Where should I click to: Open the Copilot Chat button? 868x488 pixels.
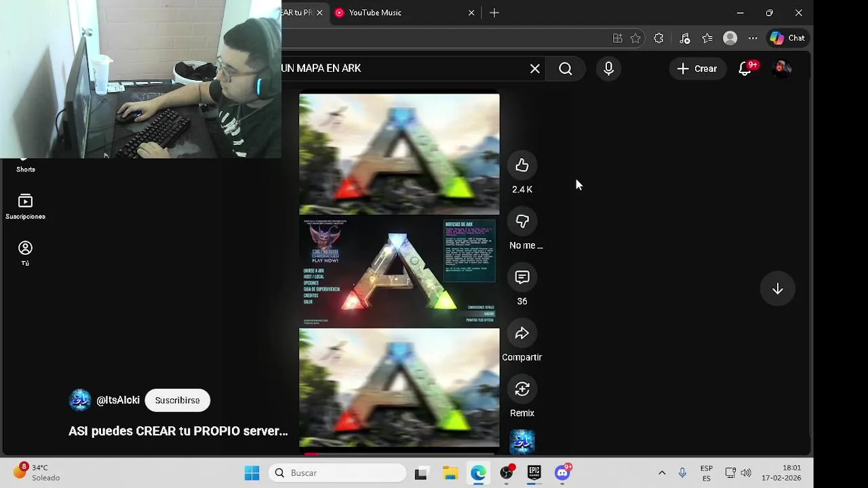click(x=788, y=39)
